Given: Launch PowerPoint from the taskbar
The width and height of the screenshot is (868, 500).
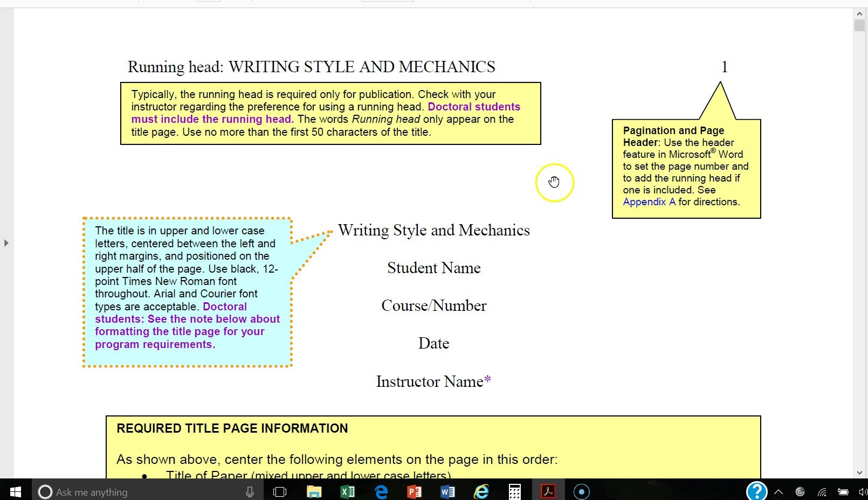Looking at the screenshot, I should [415, 491].
